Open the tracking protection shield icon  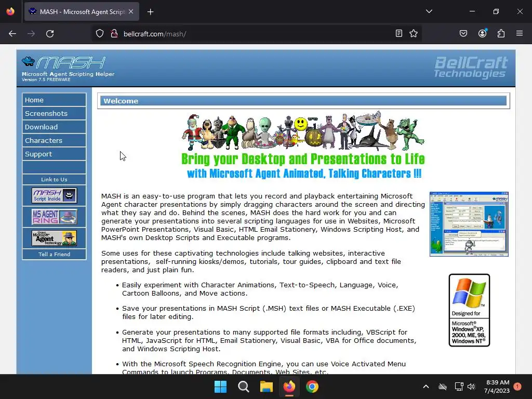point(99,34)
